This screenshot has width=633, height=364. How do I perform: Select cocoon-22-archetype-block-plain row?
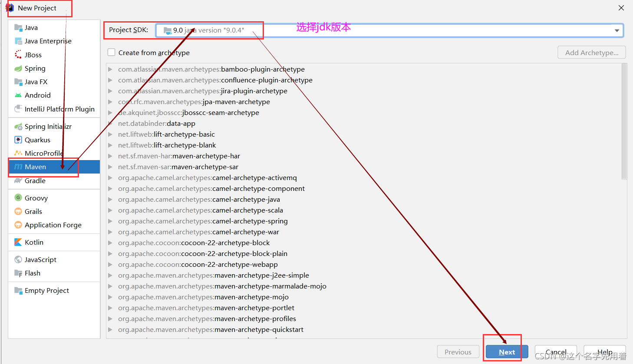click(x=364, y=253)
